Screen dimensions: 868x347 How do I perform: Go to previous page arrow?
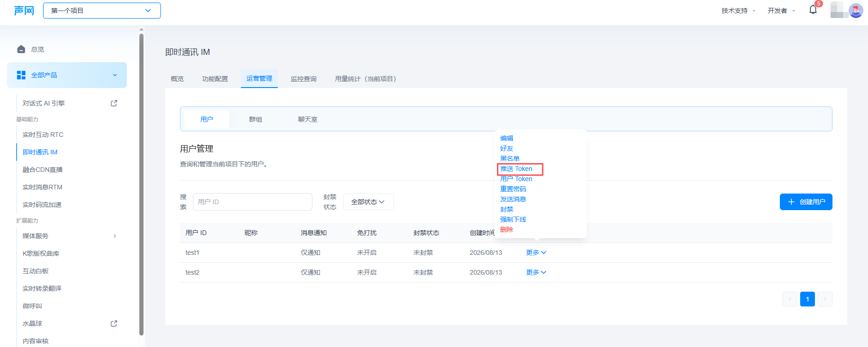point(790,299)
